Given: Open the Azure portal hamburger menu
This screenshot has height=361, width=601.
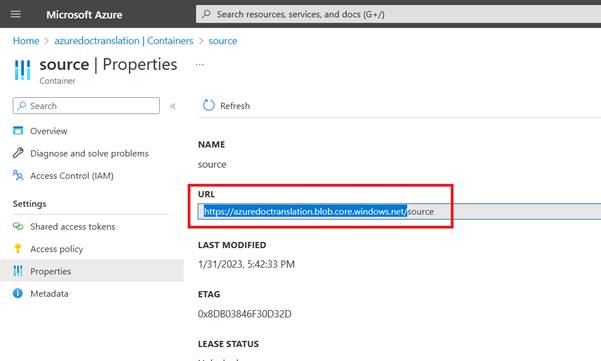Looking at the screenshot, I should click(x=16, y=14).
